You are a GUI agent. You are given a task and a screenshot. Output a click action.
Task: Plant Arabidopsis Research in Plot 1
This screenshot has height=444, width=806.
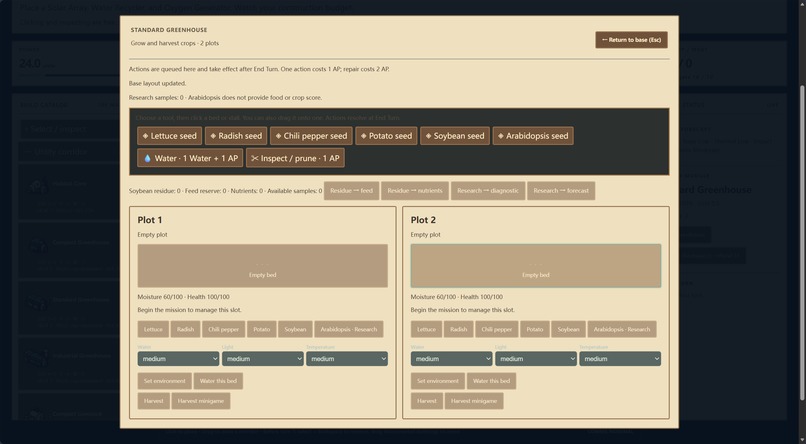pyautogui.click(x=349, y=329)
